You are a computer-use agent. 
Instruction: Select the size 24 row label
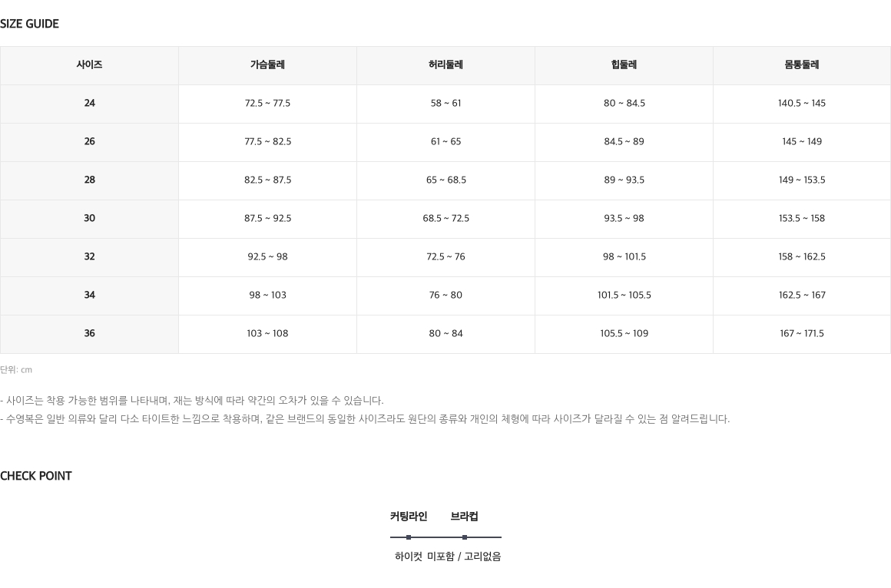click(89, 104)
